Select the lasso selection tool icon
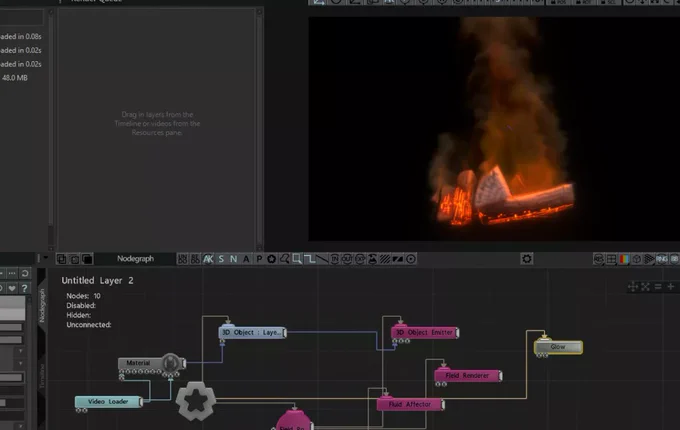680x430 pixels. 284,259
